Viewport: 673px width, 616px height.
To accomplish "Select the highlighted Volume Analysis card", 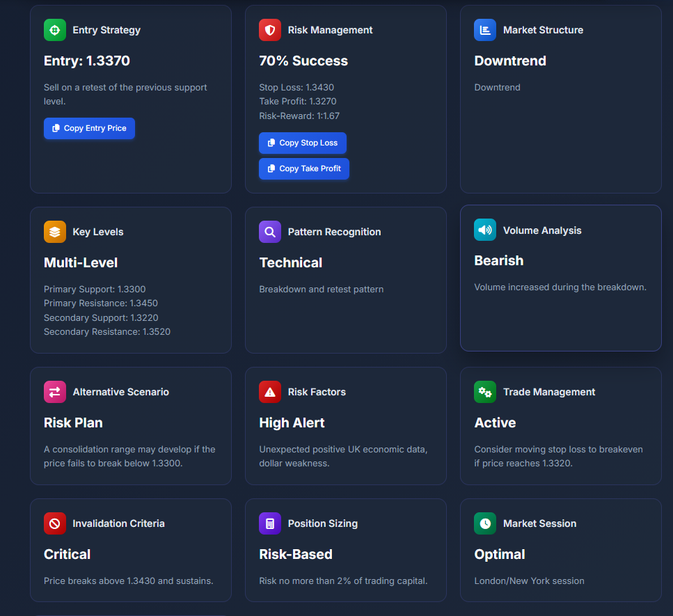I will pyautogui.click(x=560, y=278).
